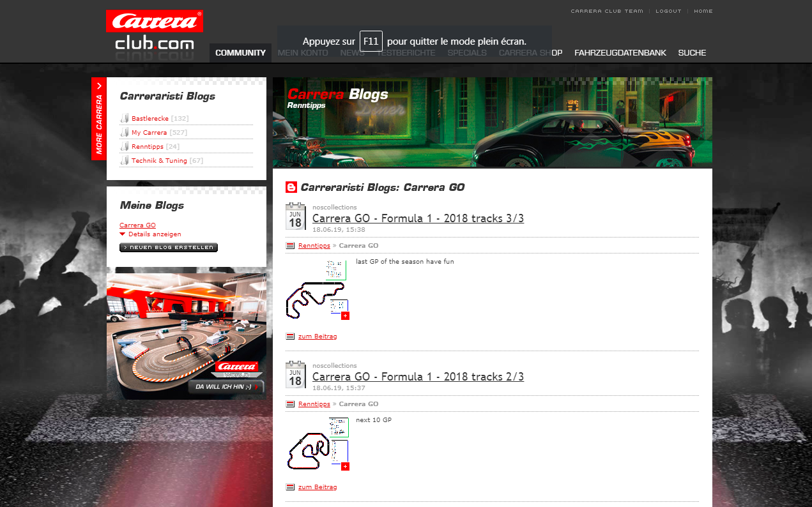Screen dimensions: 812x507
Task: Click author noscollections above tracks 2/3 post
Action: pos(335,366)
